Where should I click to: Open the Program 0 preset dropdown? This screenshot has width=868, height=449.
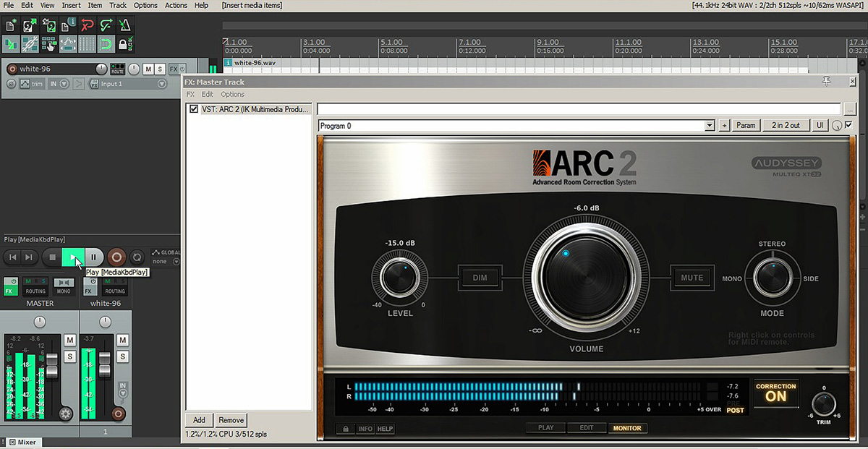(710, 126)
